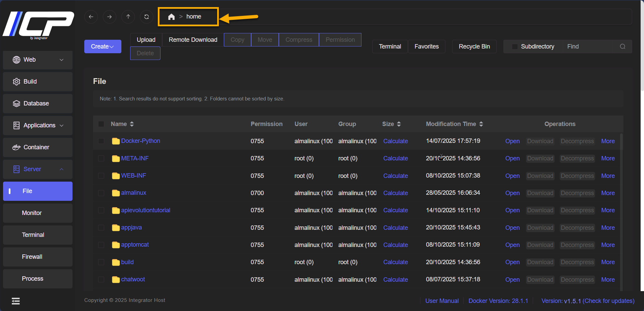Open the User Manual link
This screenshot has width=644, height=311.
click(442, 301)
